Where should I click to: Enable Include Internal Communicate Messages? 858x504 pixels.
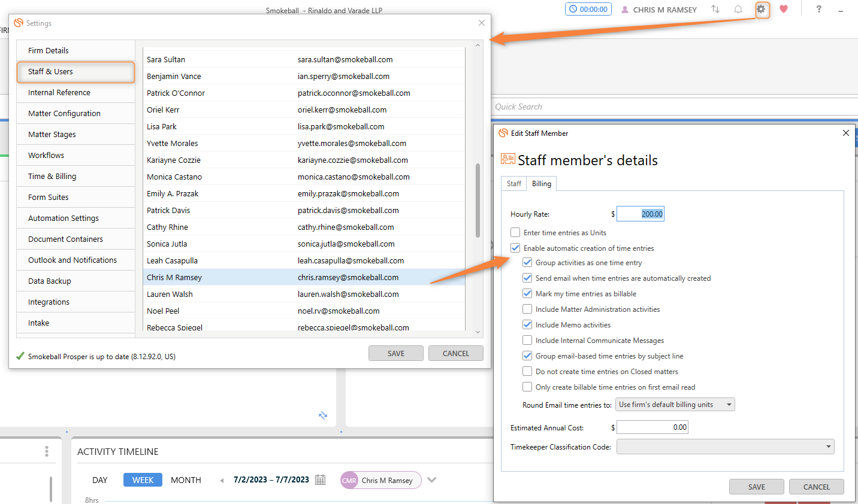click(527, 340)
